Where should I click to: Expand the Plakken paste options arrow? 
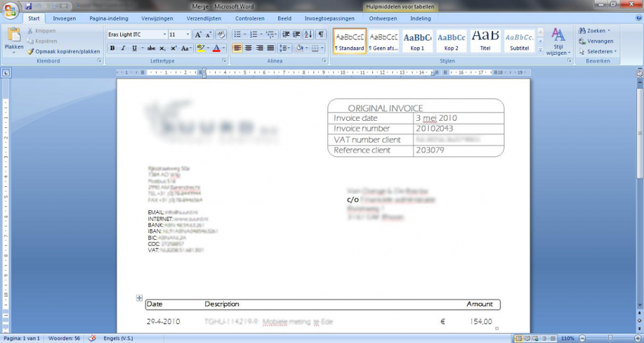14,53
